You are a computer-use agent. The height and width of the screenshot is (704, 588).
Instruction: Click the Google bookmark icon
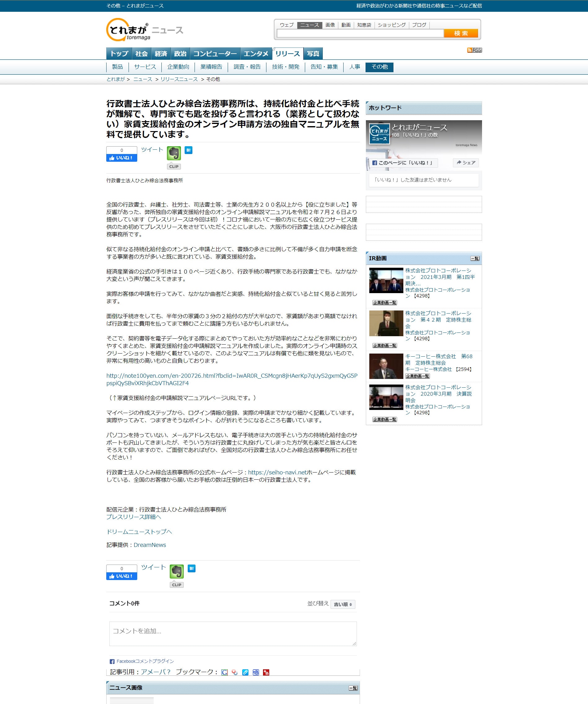pyautogui.click(x=225, y=672)
